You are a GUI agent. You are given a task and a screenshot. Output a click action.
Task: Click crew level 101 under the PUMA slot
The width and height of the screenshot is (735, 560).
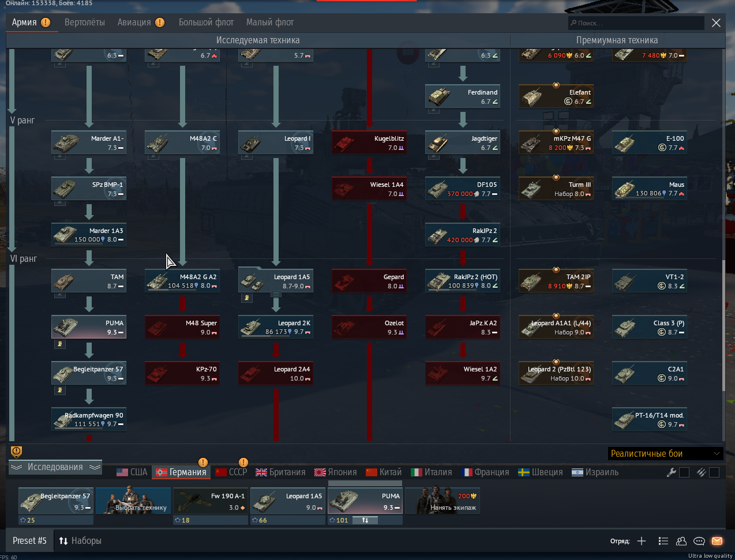(339, 520)
